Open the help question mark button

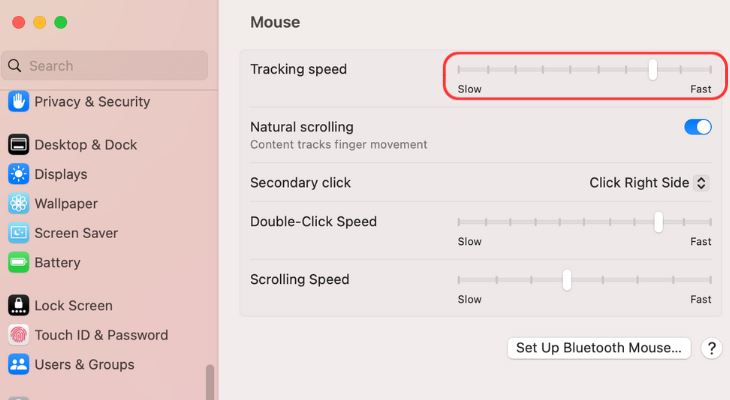(x=711, y=348)
